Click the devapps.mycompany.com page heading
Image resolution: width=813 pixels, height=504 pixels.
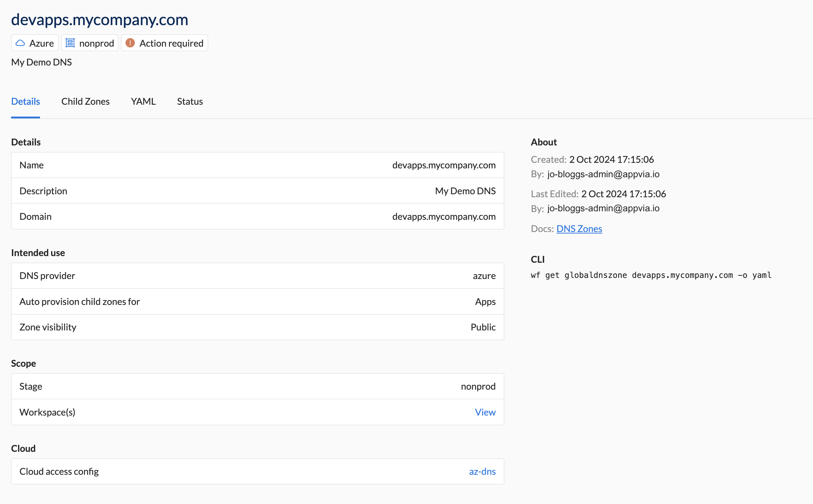tap(100, 20)
